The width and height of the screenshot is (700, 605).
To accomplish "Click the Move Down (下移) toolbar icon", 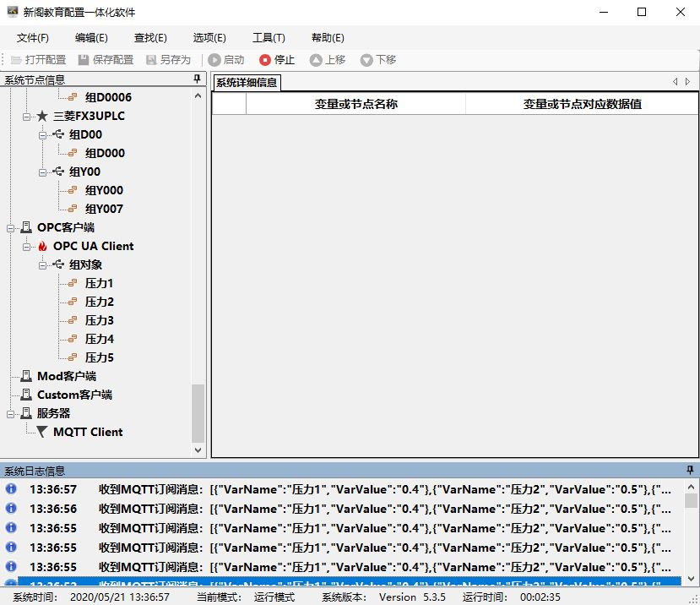I will 366,60.
